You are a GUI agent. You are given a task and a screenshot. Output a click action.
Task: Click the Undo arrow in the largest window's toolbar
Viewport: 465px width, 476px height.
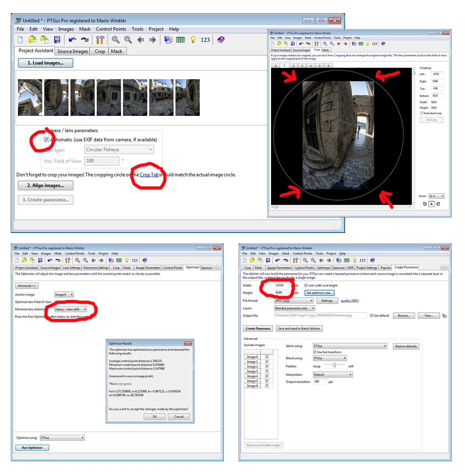pyautogui.click(x=72, y=40)
